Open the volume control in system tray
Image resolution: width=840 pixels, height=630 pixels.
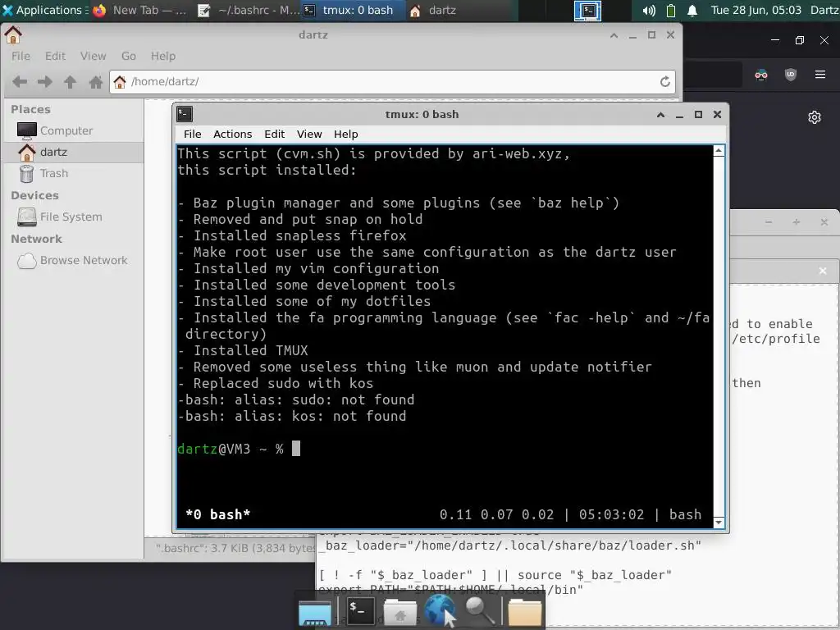point(649,11)
